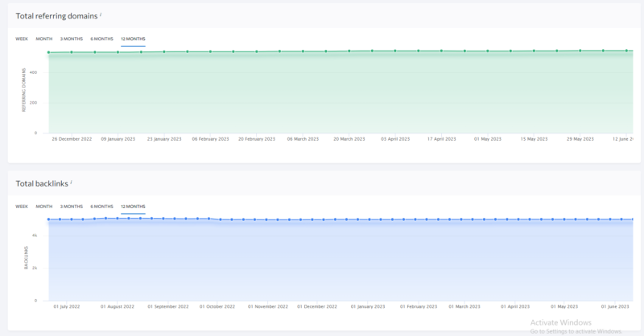Select MONTH range for referring domains chart
The image size is (644, 336).
43,39
